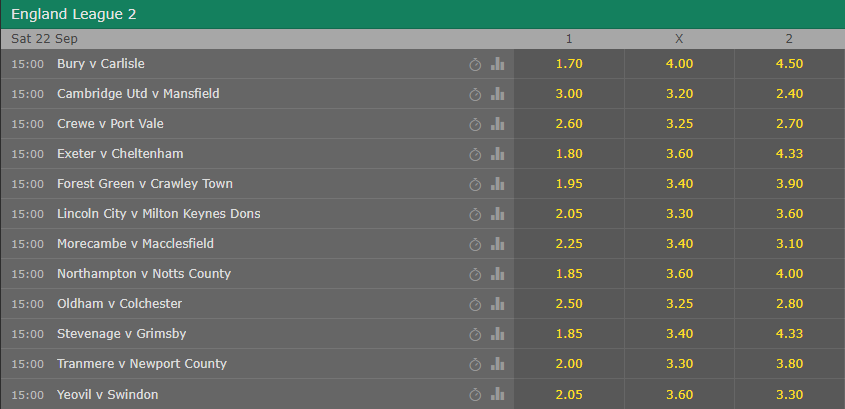
Task: Show bar chart stats for Northampton v Notts County
Action: point(497,274)
